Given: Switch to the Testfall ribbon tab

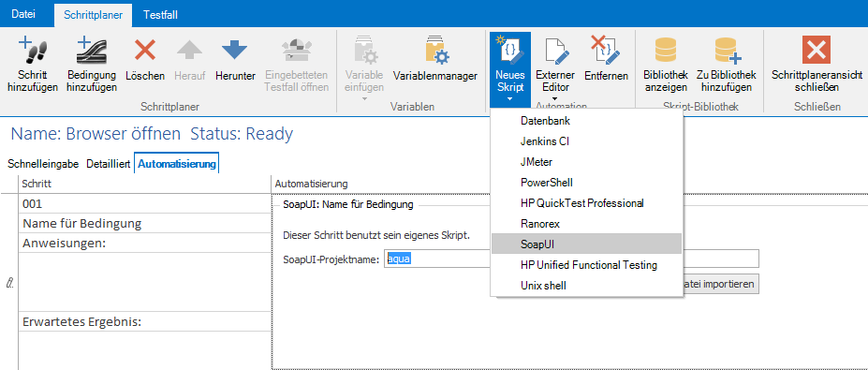Looking at the screenshot, I should (160, 15).
